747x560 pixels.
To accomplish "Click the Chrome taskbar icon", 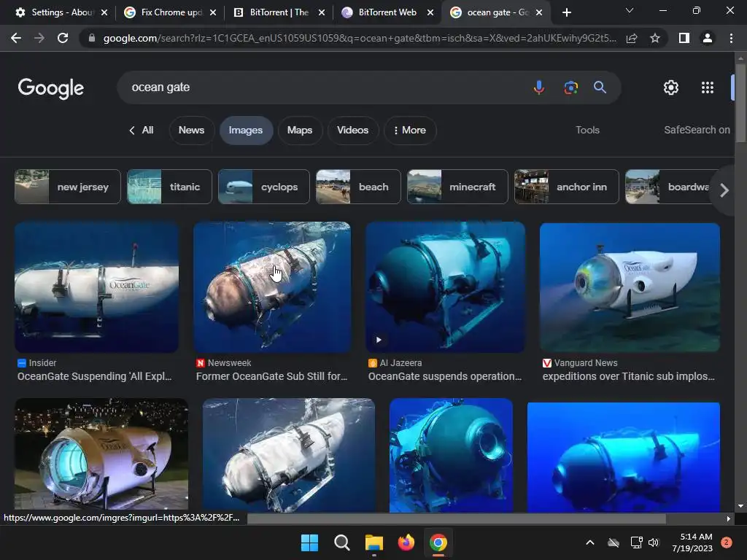I will 438,542.
